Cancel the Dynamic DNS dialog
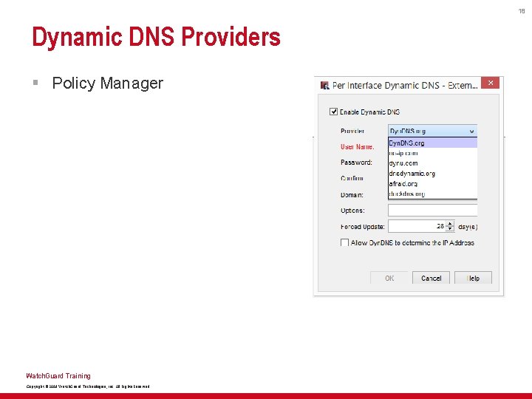 [431, 278]
